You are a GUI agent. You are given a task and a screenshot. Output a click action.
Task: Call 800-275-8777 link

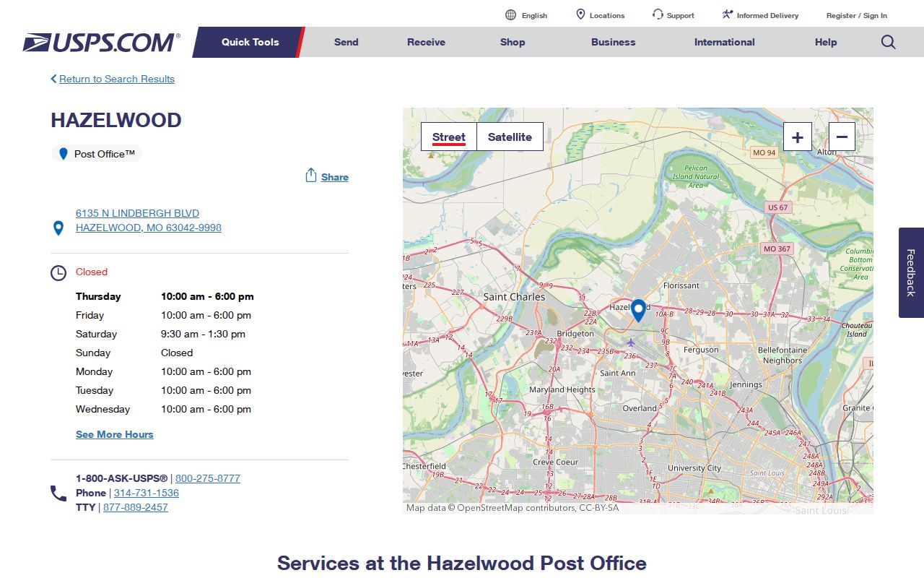tap(208, 478)
